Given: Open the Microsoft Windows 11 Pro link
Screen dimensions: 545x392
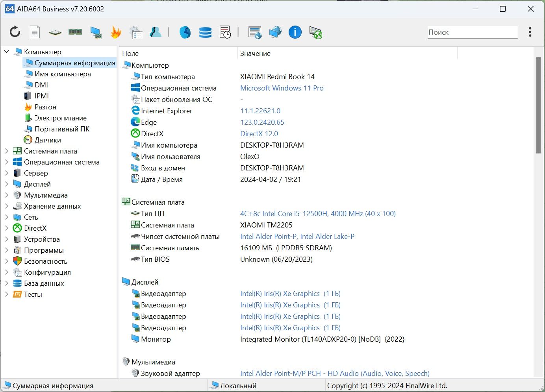Looking at the screenshot, I should 282,88.
